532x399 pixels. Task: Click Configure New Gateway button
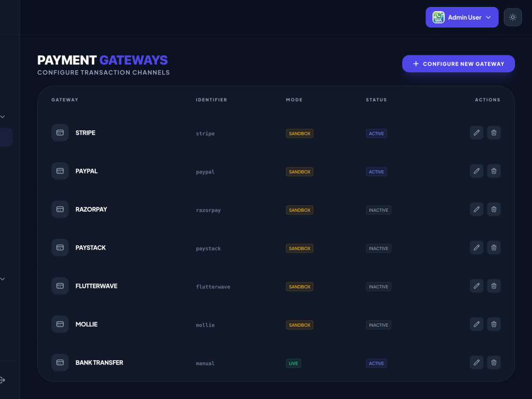(459, 64)
